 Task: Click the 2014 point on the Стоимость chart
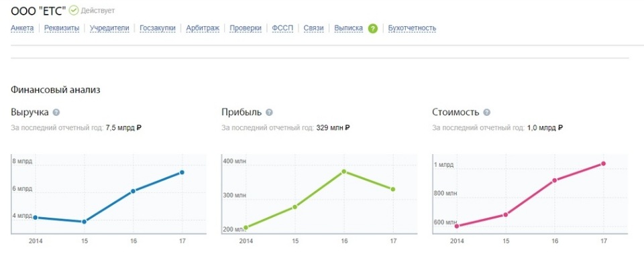(x=457, y=226)
